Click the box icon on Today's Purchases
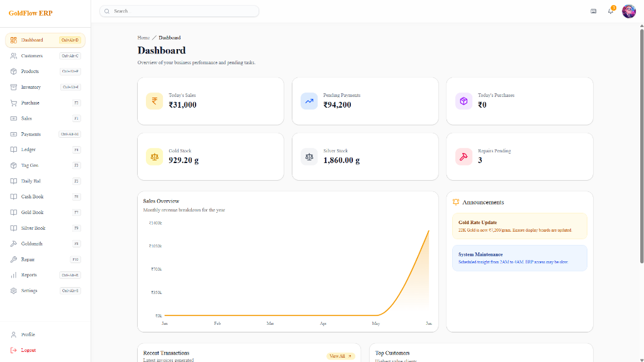644x362 pixels. pyautogui.click(x=464, y=101)
